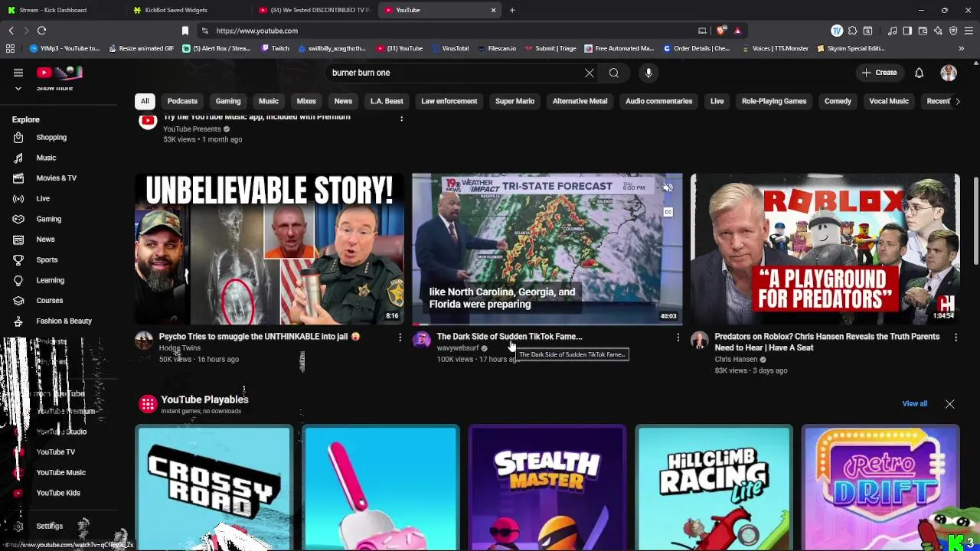
Task: Open a new browser tab
Action: 512,10
